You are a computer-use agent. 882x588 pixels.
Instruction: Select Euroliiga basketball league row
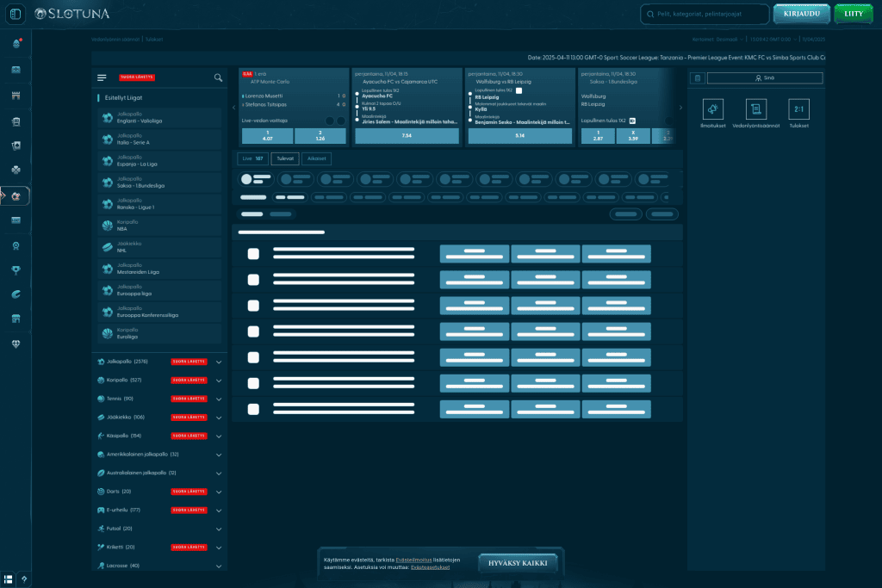(159, 333)
